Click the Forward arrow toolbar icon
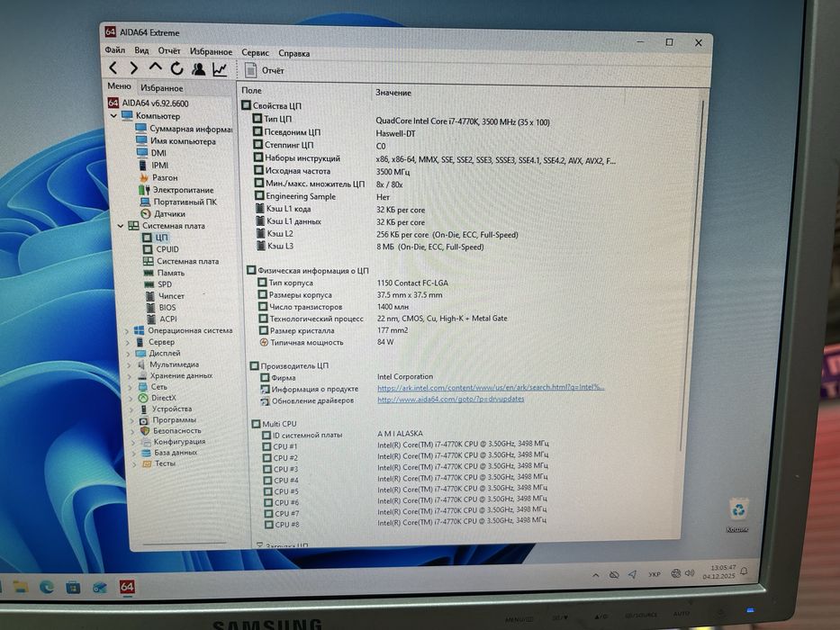This screenshot has width=840, height=630. tap(134, 68)
